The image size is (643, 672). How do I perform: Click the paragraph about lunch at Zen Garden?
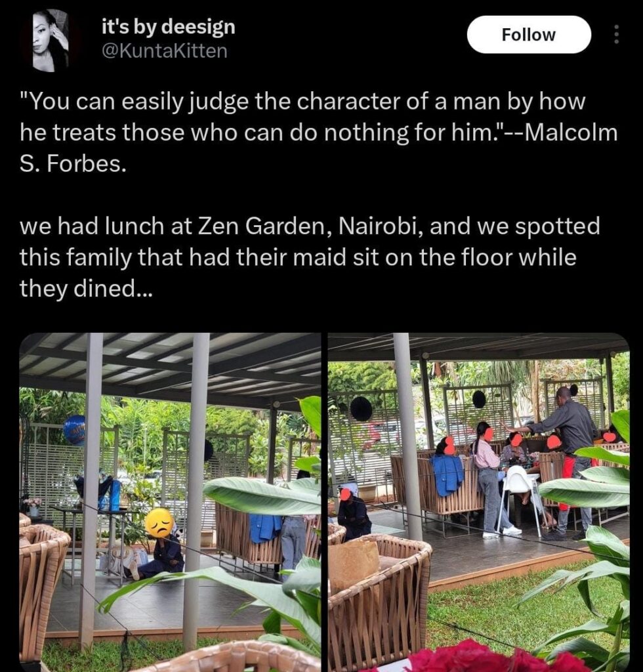coord(310,257)
